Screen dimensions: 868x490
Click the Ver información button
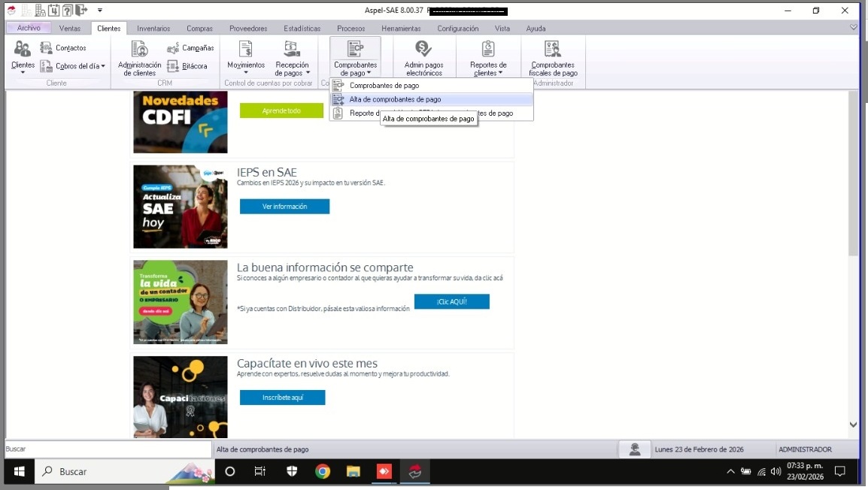coord(284,206)
